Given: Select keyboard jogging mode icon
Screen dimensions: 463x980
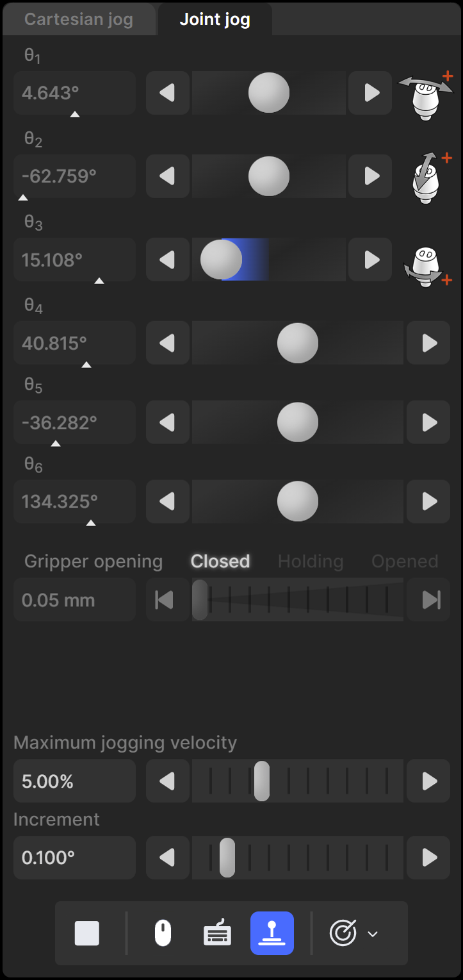Looking at the screenshot, I should 217,933.
